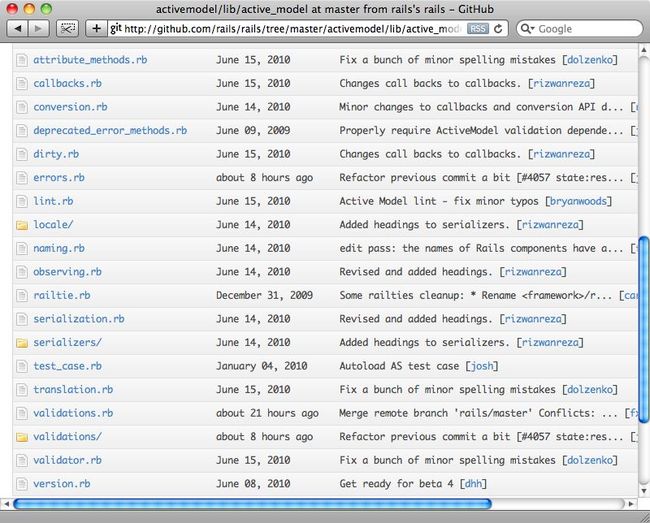This screenshot has width=650, height=523.
Task: Open serialization.rb file link
Action: pos(79,319)
